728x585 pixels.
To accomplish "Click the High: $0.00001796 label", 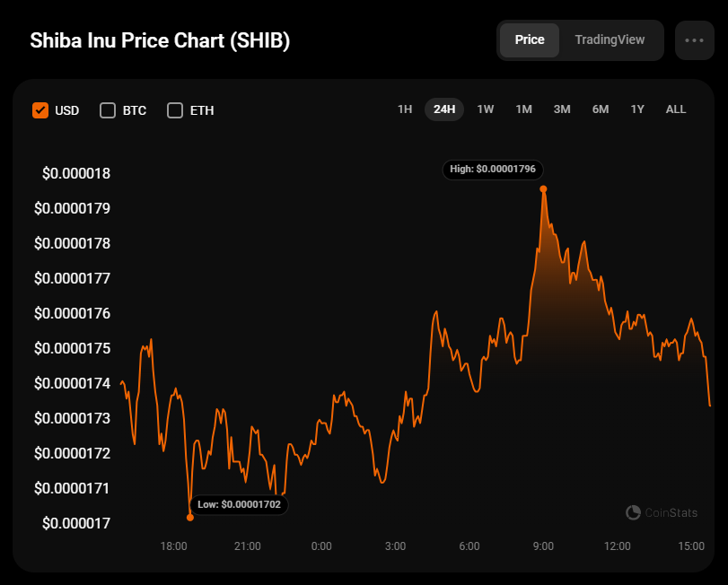I will tap(494, 169).
